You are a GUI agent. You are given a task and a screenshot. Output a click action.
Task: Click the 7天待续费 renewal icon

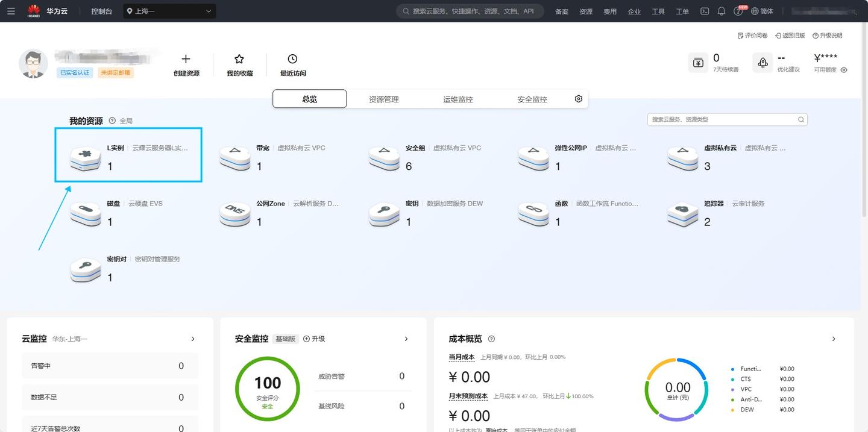(698, 63)
